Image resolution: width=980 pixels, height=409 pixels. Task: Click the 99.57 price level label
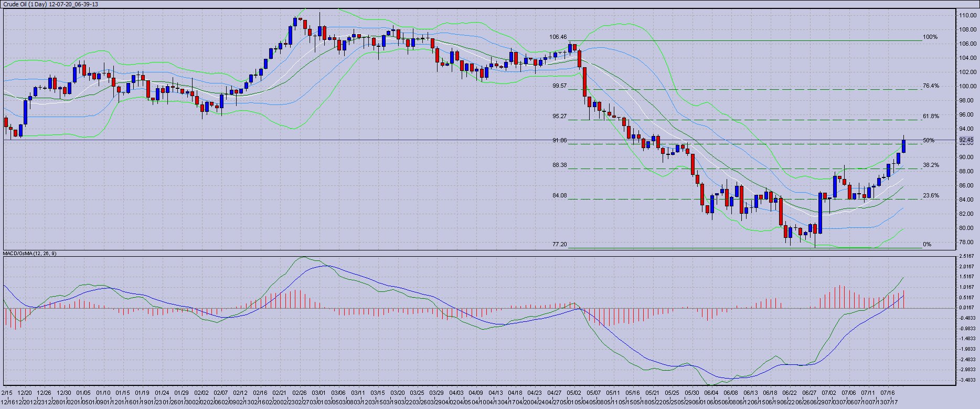[559, 86]
